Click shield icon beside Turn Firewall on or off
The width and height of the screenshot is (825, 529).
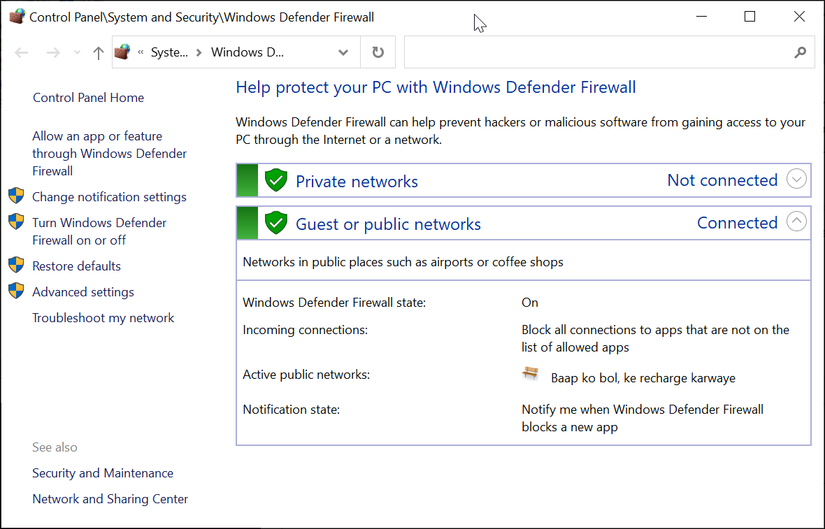tap(16, 221)
